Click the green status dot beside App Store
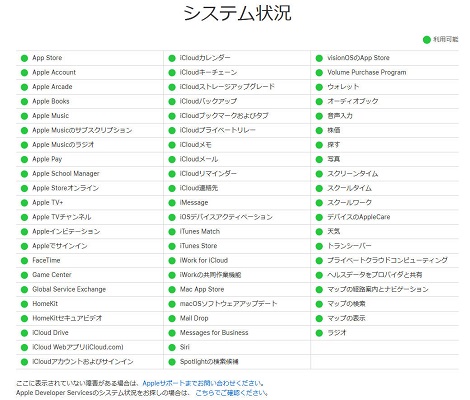Image resolution: width=470 pixels, height=400 pixels. point(24,58)
